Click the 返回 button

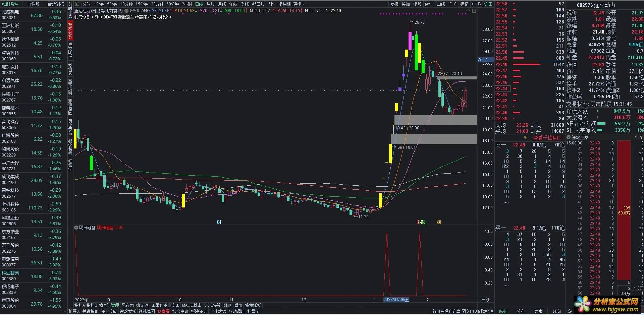coord(488,4)
